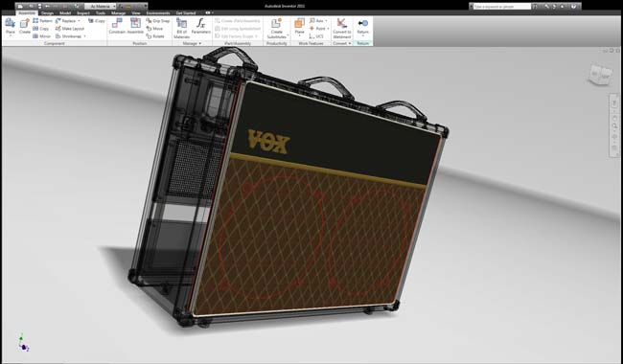Select the work Axis tool

[x=316, y=21]
